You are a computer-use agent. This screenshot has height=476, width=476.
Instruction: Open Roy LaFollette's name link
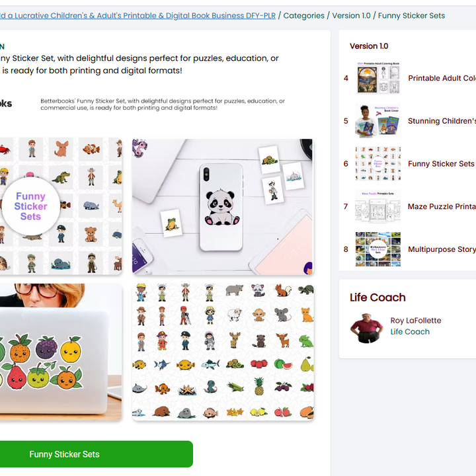[x=416, y=320]
